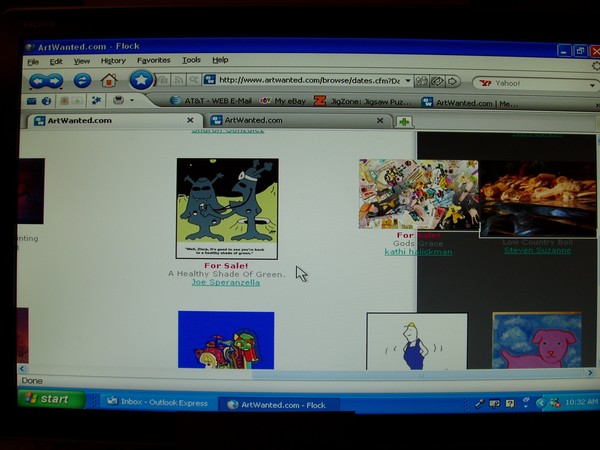
Task: Open the Low Country Boil photo thumbnail
Action: point(538,199)
